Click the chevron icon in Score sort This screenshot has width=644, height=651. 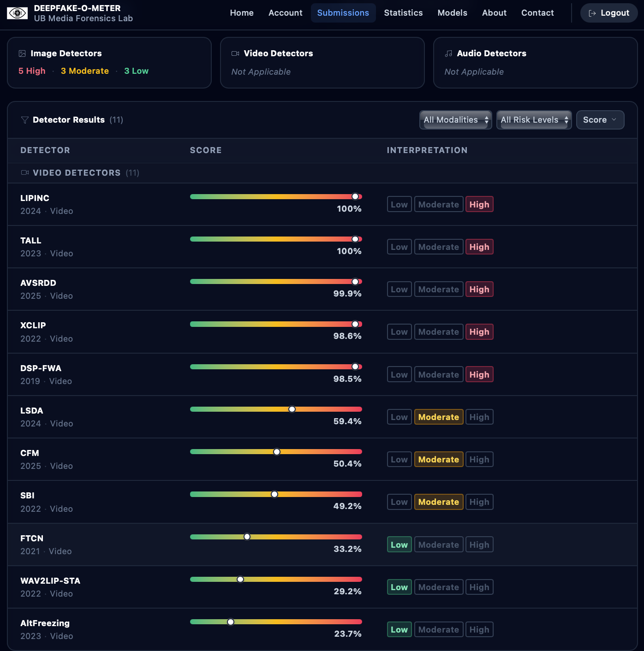point(614,120)
